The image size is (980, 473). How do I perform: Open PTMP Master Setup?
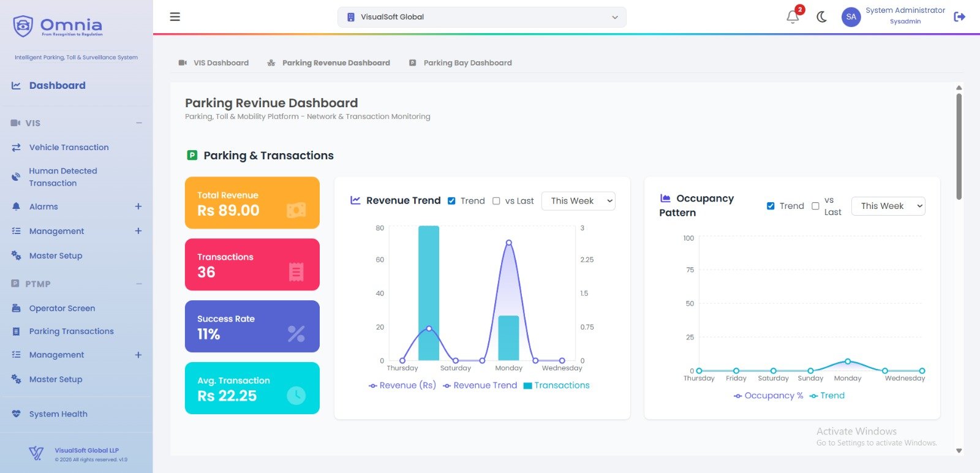pyautogui.click(x=56, y=379)
